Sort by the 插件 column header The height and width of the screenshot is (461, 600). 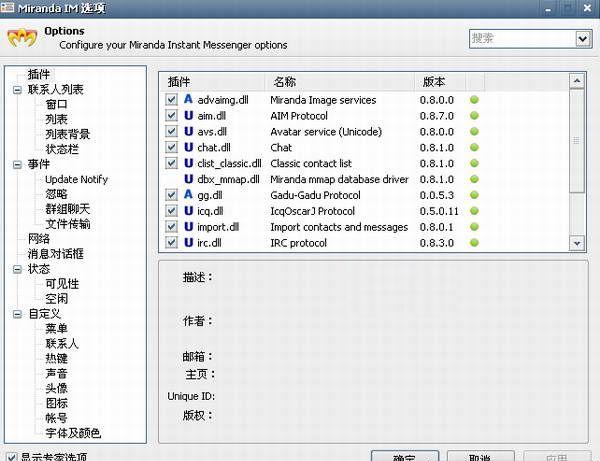(x=212, y=82)
